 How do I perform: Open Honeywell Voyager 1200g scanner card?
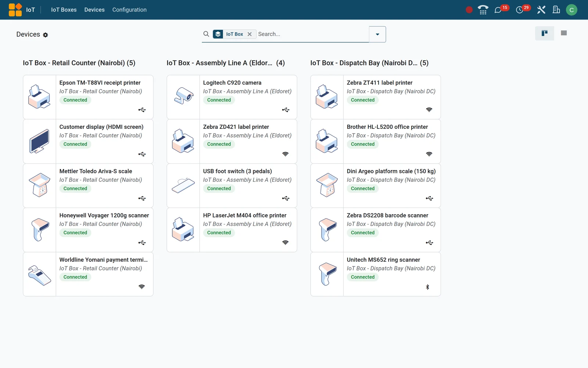pos(88,230)
